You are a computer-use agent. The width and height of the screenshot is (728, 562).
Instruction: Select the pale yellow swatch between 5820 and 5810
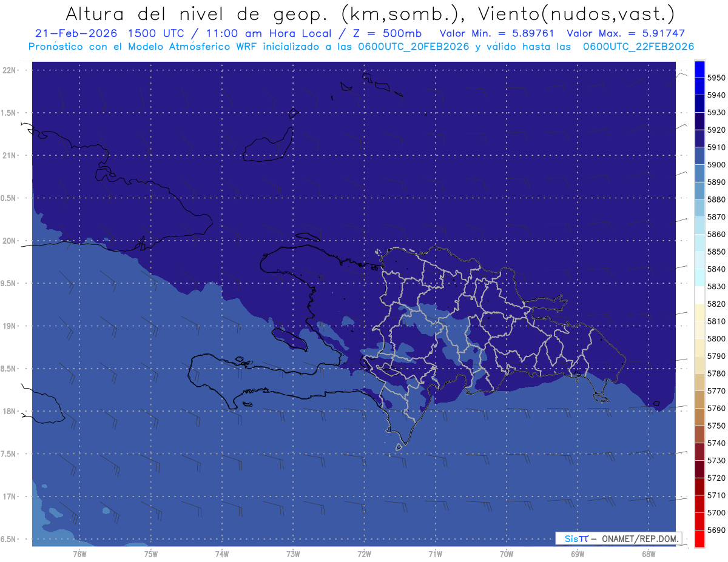pos(699,312)
